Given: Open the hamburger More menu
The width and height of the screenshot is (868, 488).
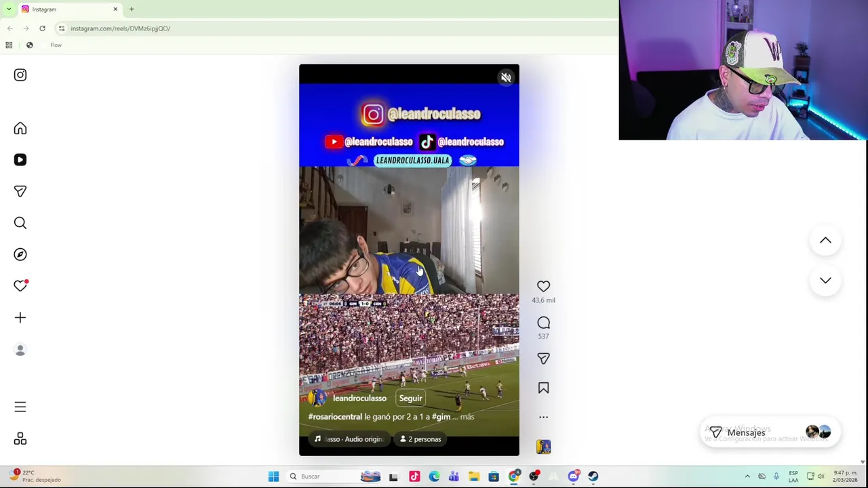Looking at the screenshot, I should (20, 407).
